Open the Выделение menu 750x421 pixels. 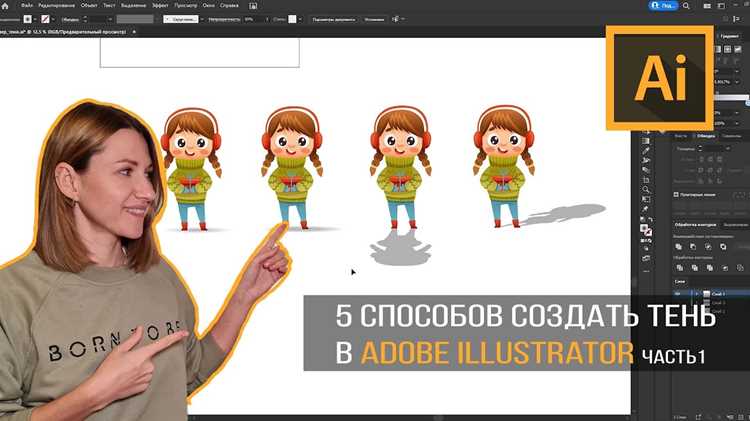point(133,6)
